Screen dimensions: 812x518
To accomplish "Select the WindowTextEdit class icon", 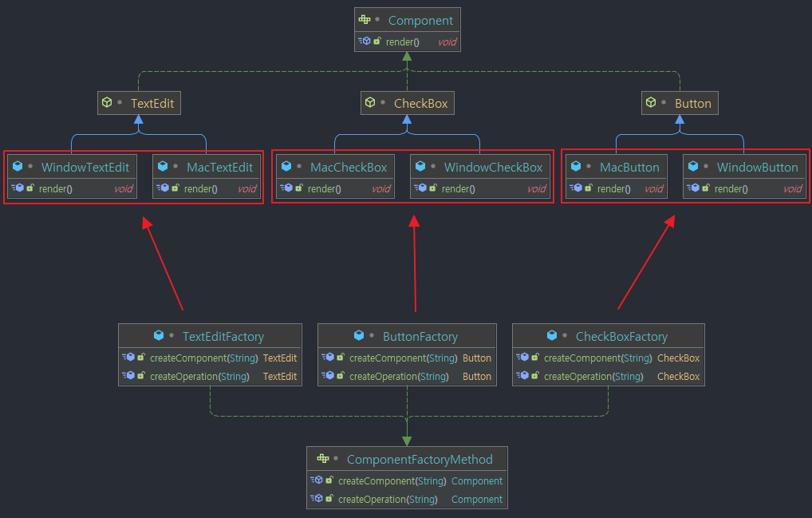I will (x=18, y=166).
